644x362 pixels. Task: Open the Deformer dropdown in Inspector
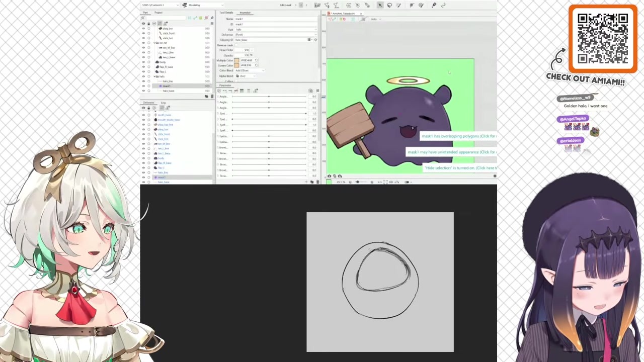pos(276,35)
